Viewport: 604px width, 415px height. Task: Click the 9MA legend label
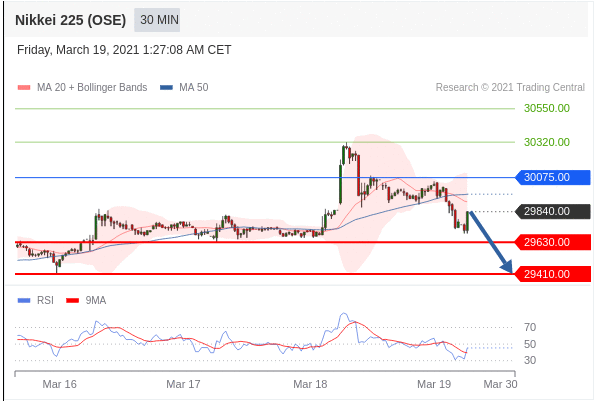96,301
